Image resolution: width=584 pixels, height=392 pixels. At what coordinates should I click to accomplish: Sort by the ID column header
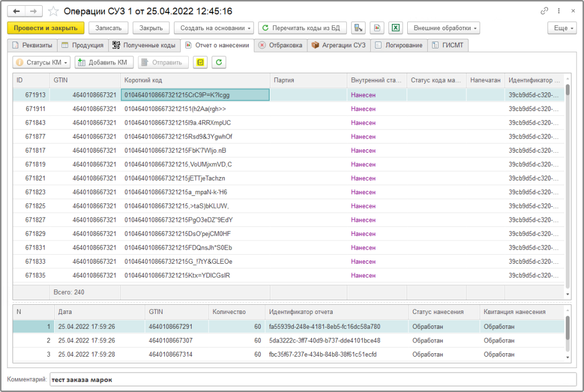tap(31, 80)
